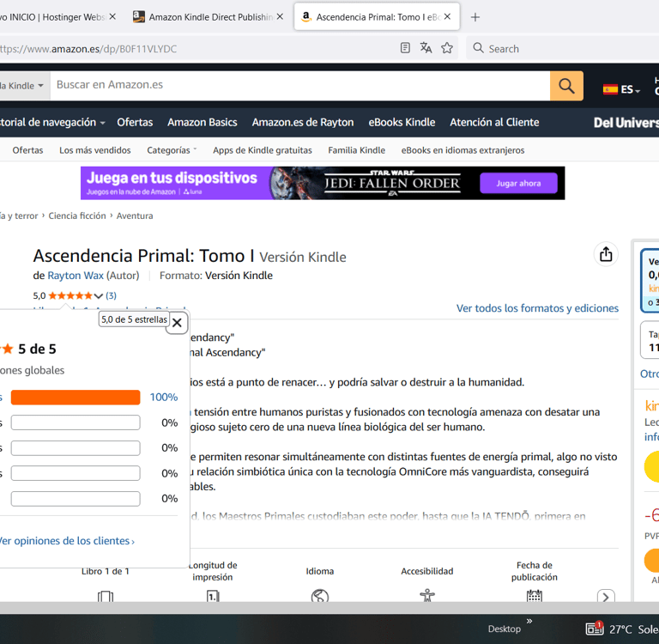Open the (3) reviews count link
The height and width of the screenshot is (644, 659).
[111, 295]
